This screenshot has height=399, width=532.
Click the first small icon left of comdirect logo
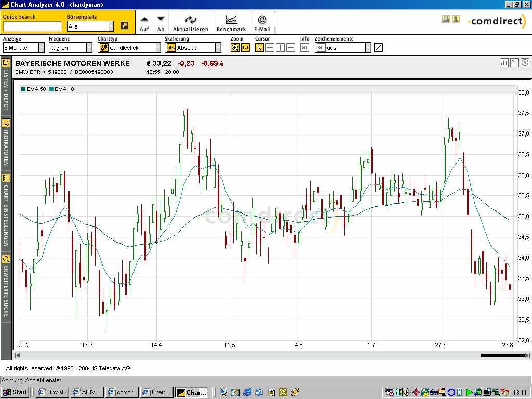[x=446, y=19]
